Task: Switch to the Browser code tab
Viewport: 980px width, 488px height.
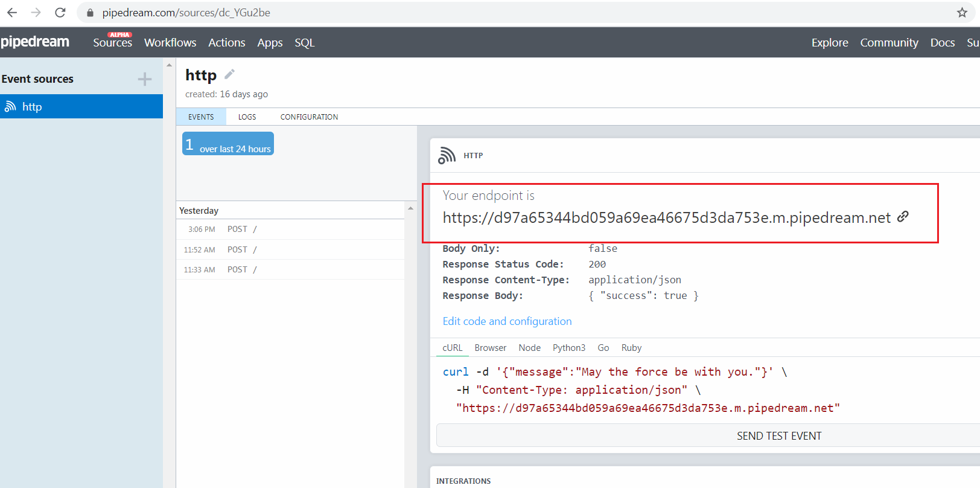Action: [490, 348]
